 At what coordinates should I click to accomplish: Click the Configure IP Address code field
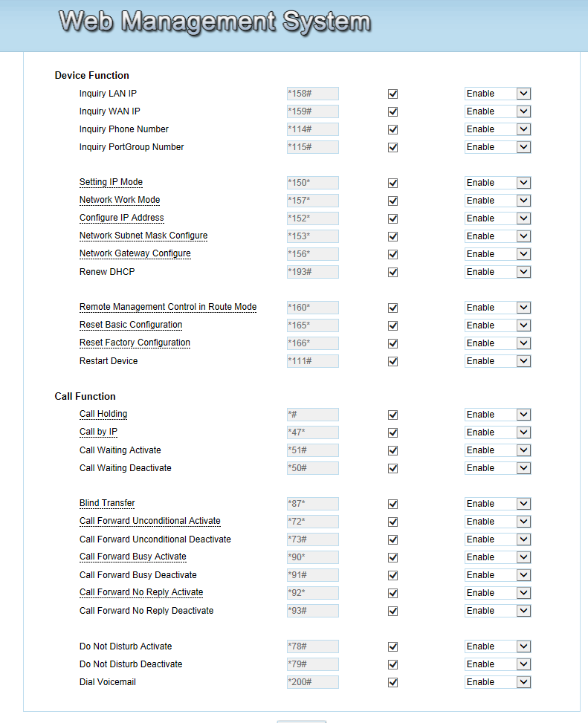pos(312,218)
